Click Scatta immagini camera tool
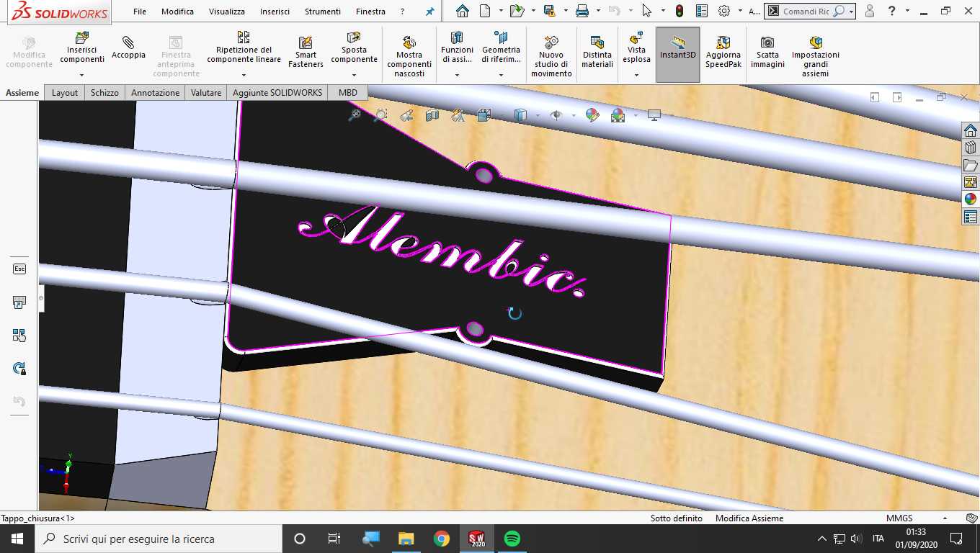Screen dimensions: 980x553 coord(767,52)
